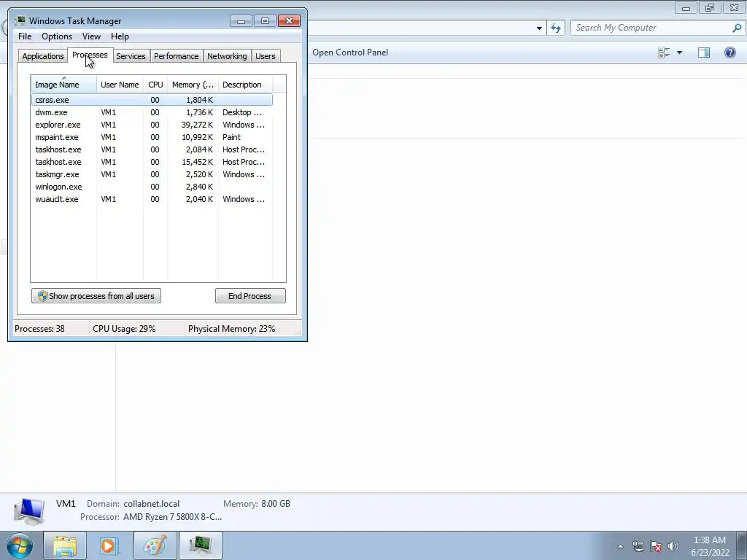The height and width of the screenshot is (560, 747).
Task: Click the Processes: 38 status entry
Action: (39, 329)
